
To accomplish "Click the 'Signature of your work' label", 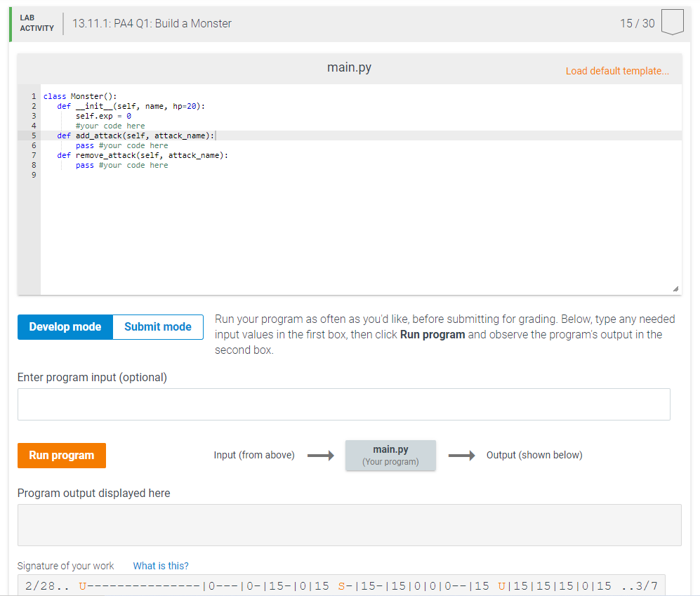I will coord(65,566).
